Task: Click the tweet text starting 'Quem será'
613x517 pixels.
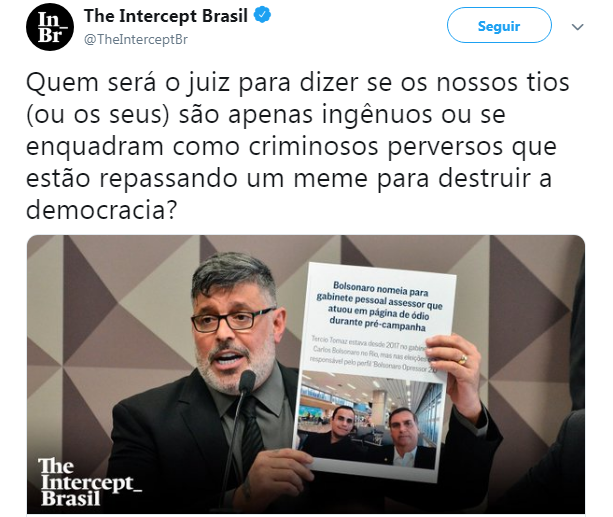Action: [297, 146]
